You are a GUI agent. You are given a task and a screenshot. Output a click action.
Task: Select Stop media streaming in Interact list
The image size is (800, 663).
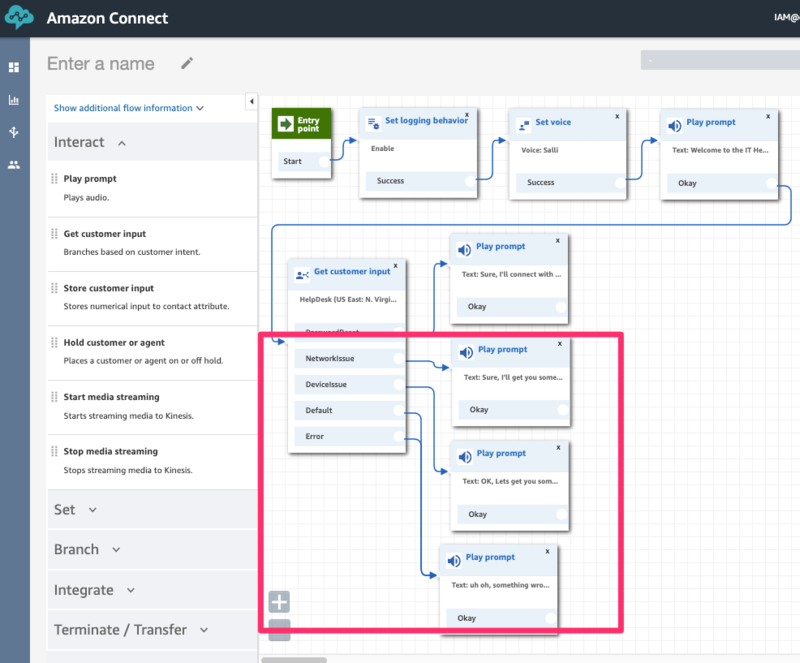pyautogui.click(x=153, y=460)
